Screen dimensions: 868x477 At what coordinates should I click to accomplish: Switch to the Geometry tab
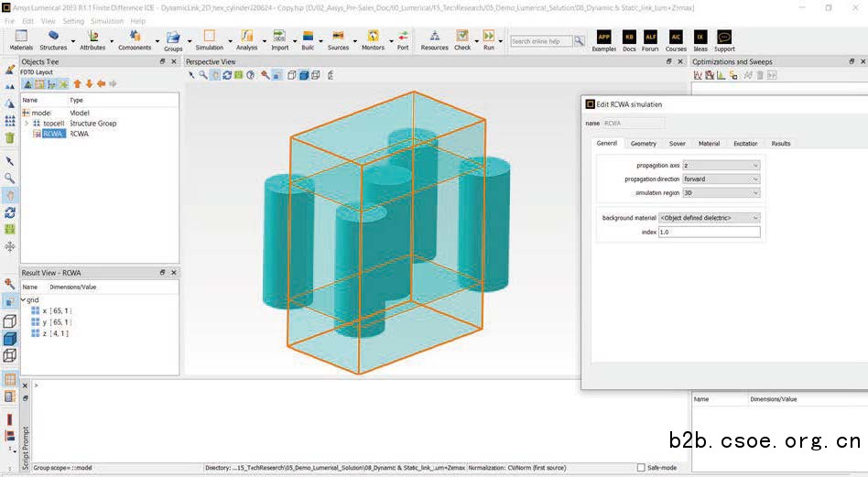643,144
